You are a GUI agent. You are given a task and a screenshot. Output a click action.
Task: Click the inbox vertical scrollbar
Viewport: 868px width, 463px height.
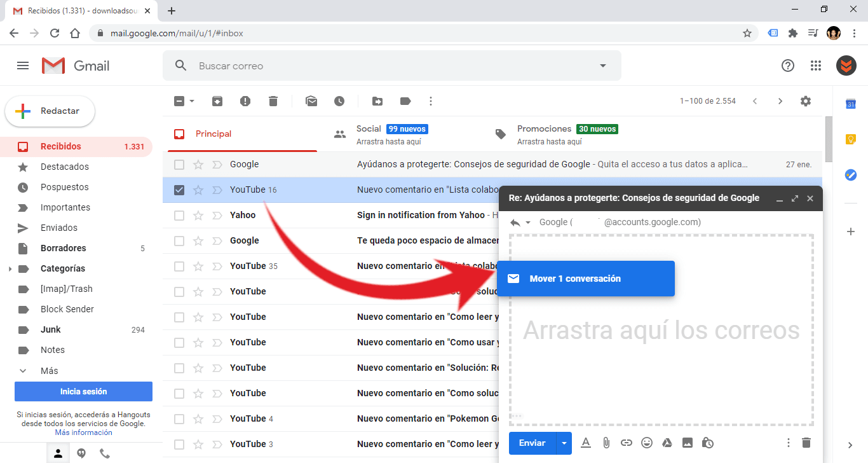click(829, 140)
